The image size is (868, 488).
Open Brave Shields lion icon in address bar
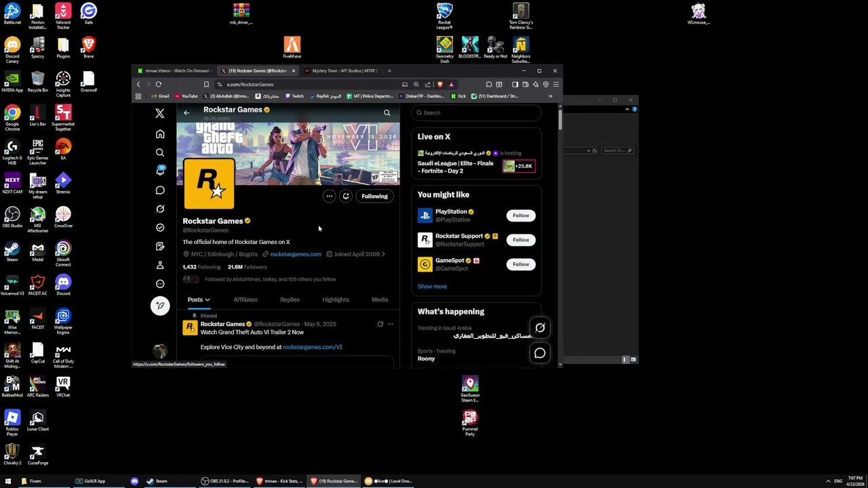(440, 85)
